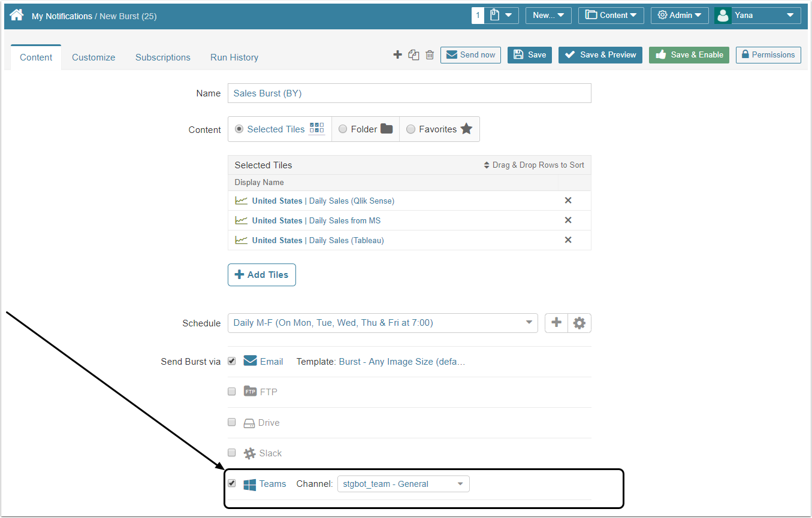This screenshot has height=518, width=812.
Task: Switch to the Content tab
Action: tap(36, 57)
